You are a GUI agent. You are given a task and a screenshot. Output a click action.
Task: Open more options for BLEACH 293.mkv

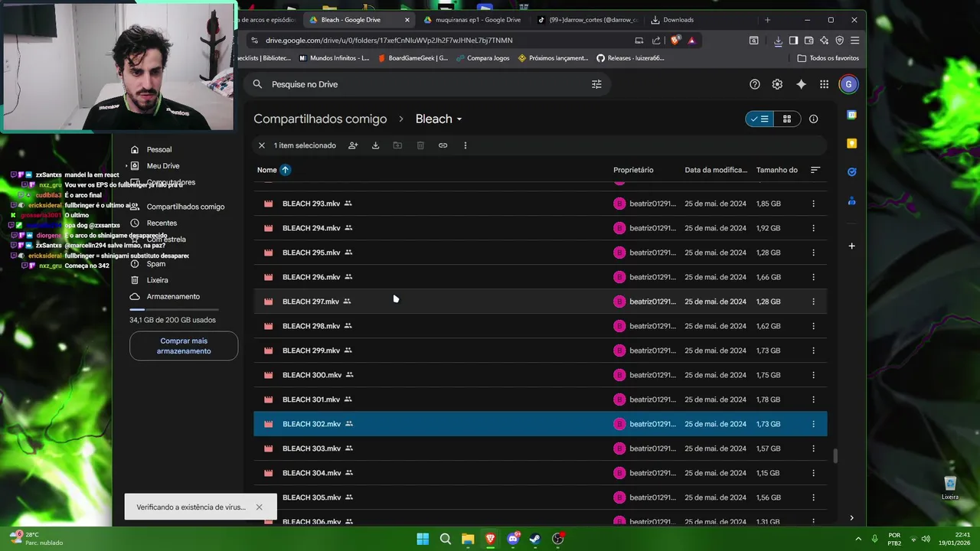pos(813,204)
